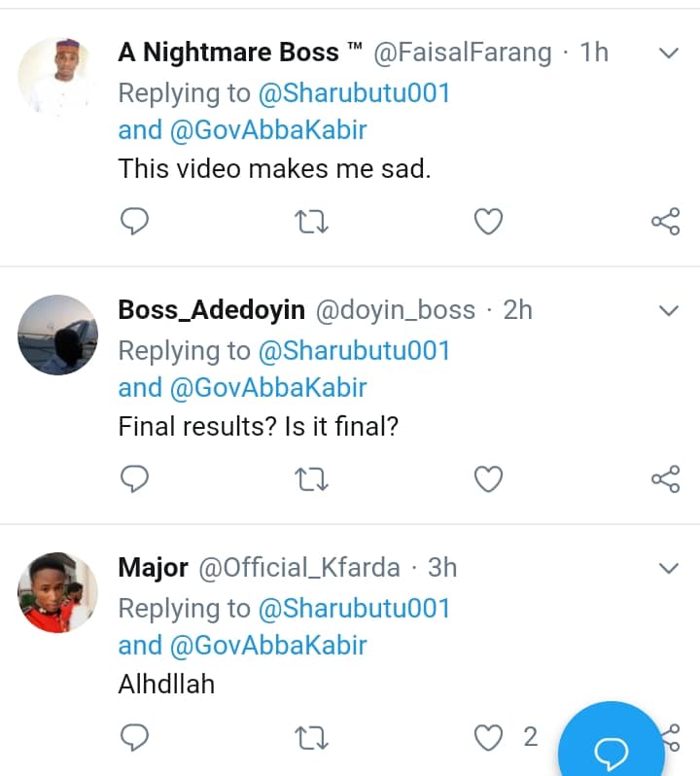Like the tweet by @FaisalFarang
This screenshot has height=776, width=700.
tap(488, 223)
